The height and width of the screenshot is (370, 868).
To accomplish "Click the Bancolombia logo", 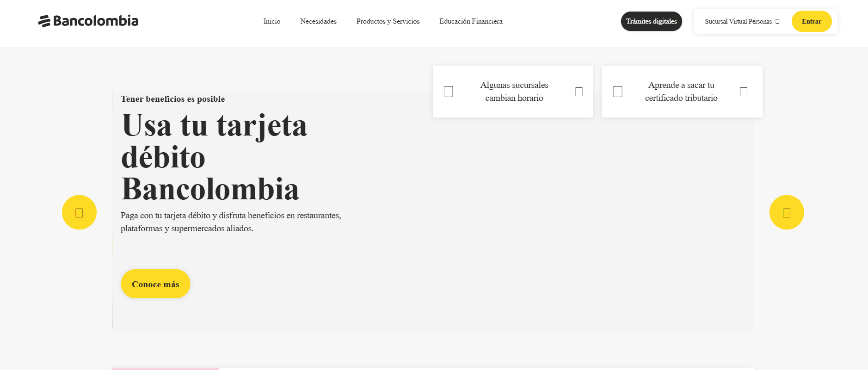I will [88, 21].
